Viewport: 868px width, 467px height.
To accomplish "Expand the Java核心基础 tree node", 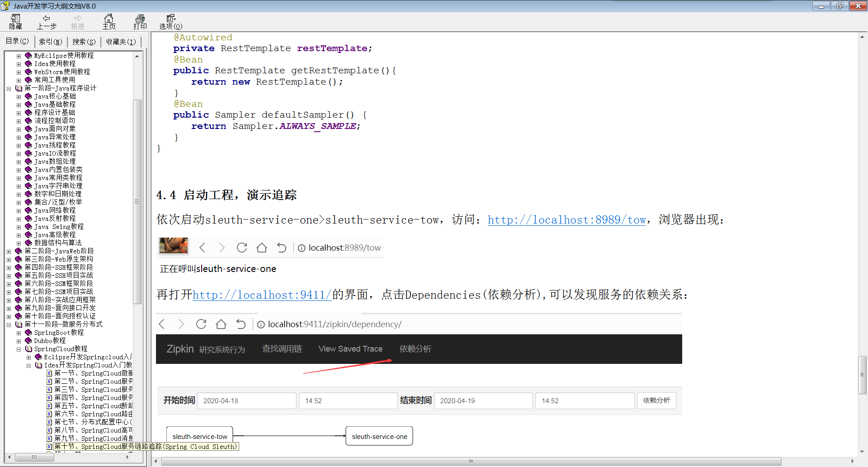I will pos(19,96).
